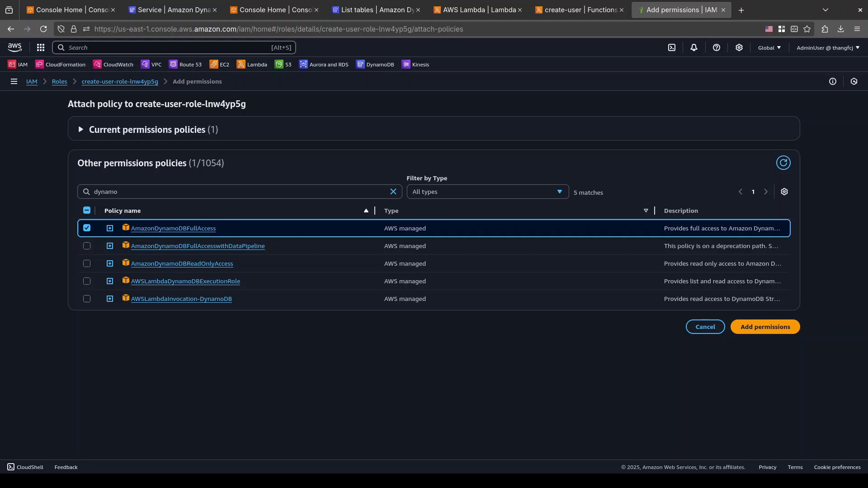Switch to List tables DynamoDB browser tab
Image resolution: width=868 pixels, height=488 pixels.
tap(376, 10)
